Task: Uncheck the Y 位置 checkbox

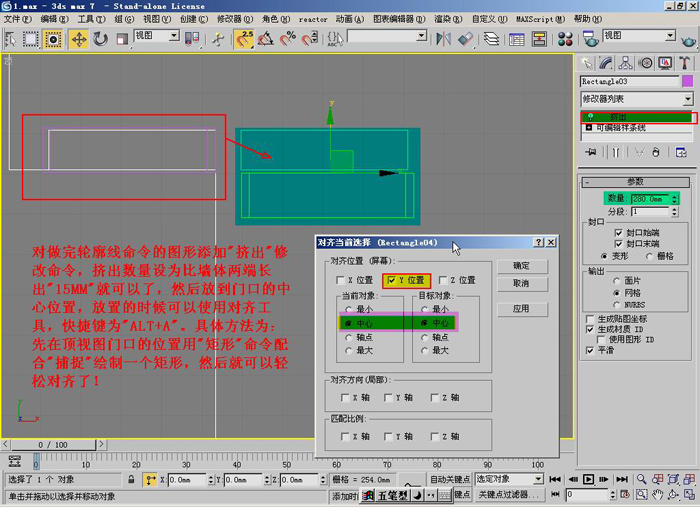Action: [392, 280]
